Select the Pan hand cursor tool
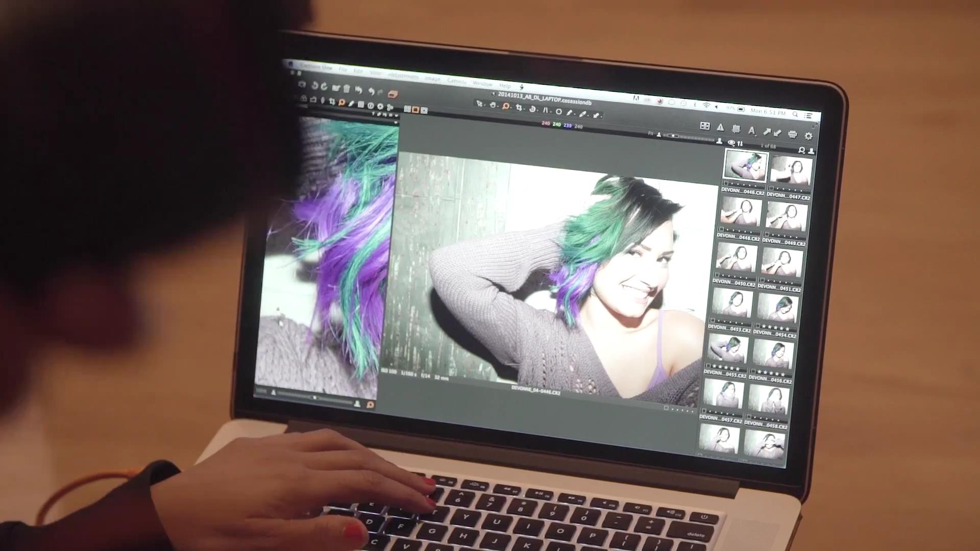 [493, 105]
